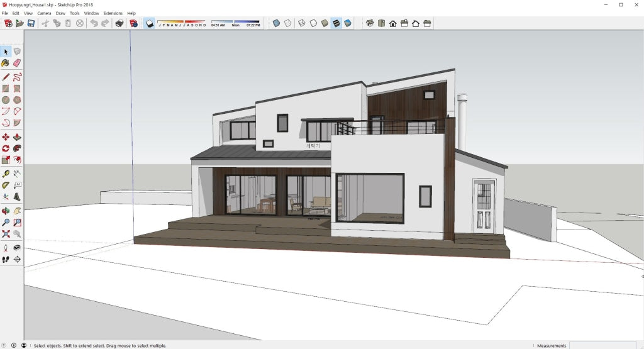The image size is (644, 349).
Task: Select the Follow Me tool
Action: pyautogui.click(x=17, y=148)
